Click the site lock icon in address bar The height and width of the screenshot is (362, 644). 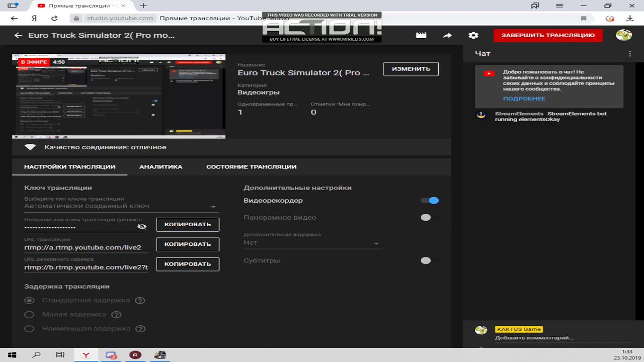[76, 18]
